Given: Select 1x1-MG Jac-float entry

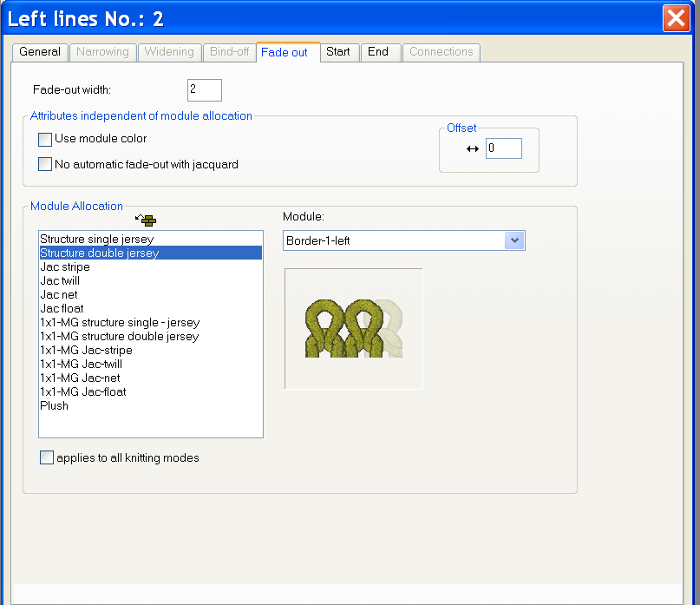Looking at the screenshot, I should [83, 392].
